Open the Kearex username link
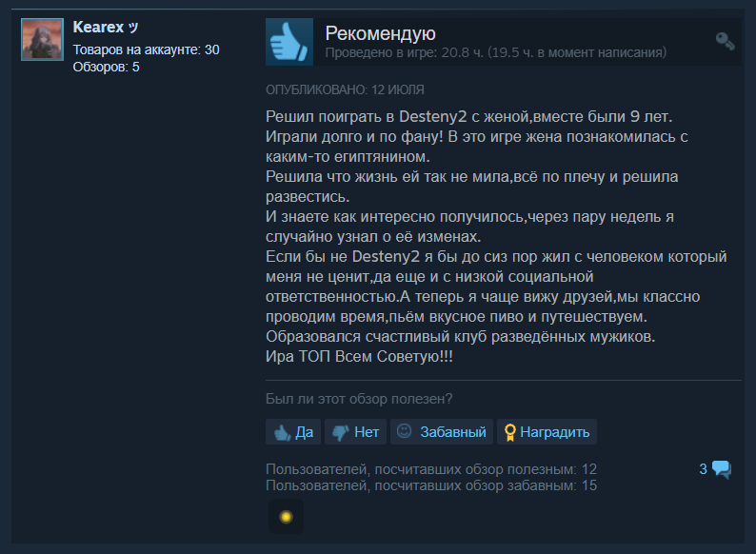The height and width of the screenshot is (554, 756). [98, 27]
